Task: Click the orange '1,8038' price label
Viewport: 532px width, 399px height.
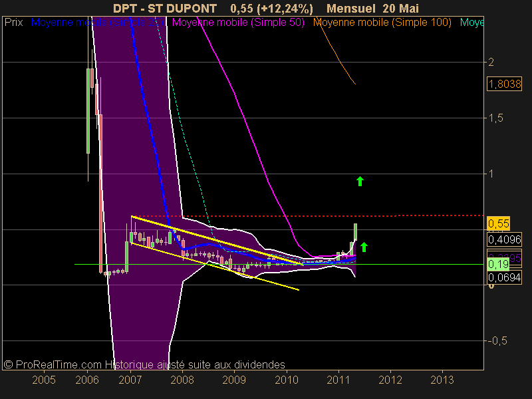Action: tap(505, 84)
